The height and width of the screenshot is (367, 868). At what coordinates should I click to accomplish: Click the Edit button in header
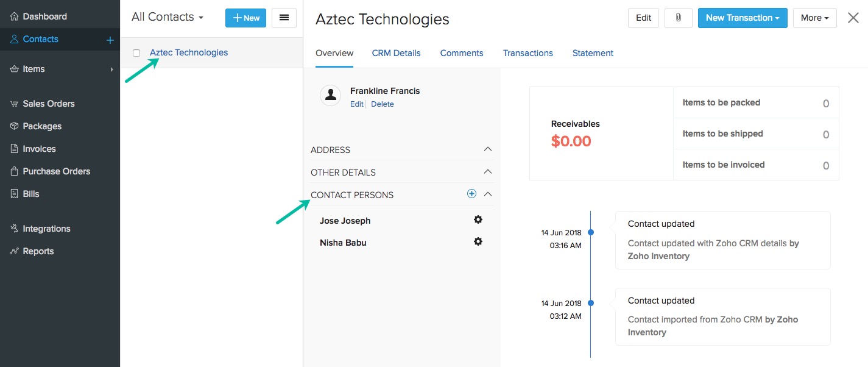643,18
